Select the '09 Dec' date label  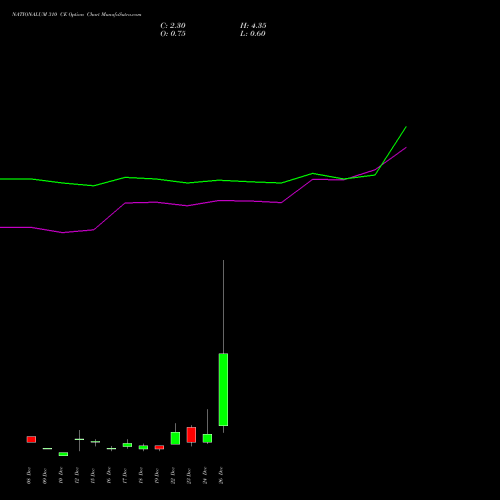click(45, 476)
